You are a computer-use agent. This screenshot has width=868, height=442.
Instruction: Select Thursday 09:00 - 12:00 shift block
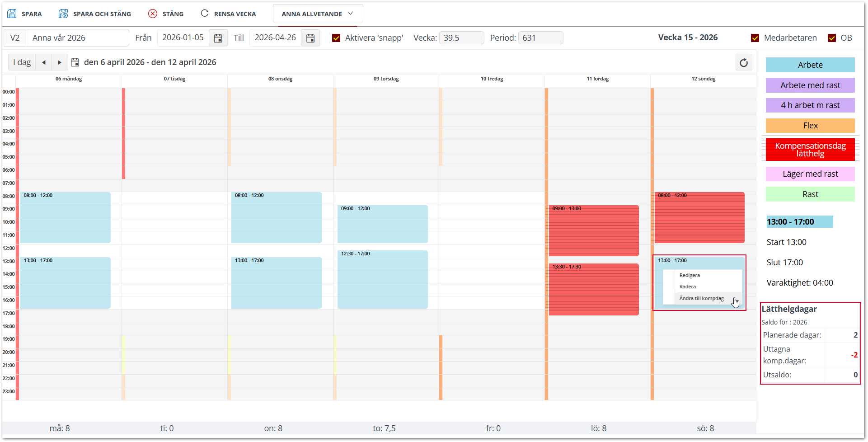[x=383, y=224]
